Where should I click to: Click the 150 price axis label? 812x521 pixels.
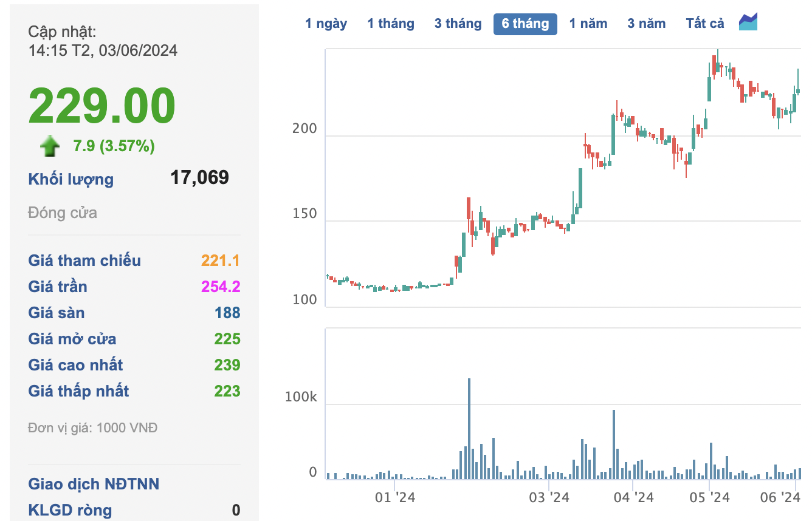pyautogui.click(x=304, y=213)
